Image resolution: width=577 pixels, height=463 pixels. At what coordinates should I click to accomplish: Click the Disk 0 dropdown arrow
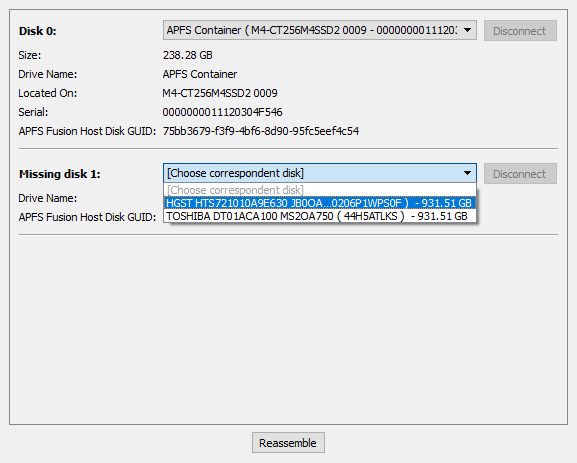(x=467, y=30)
